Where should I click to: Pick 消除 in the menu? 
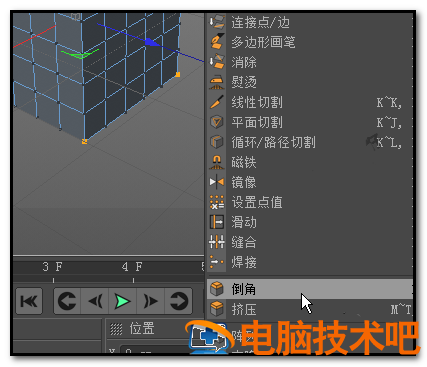click(x=310, y=62)
